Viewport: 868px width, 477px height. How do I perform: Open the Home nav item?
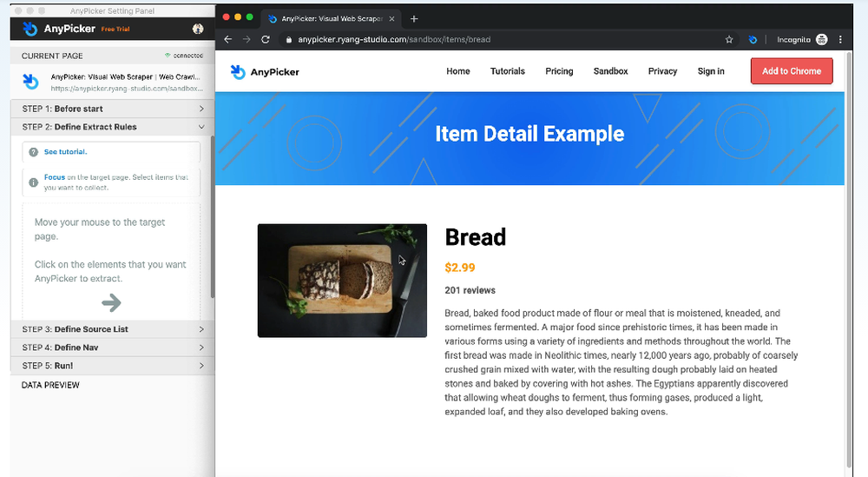[457, 71]
